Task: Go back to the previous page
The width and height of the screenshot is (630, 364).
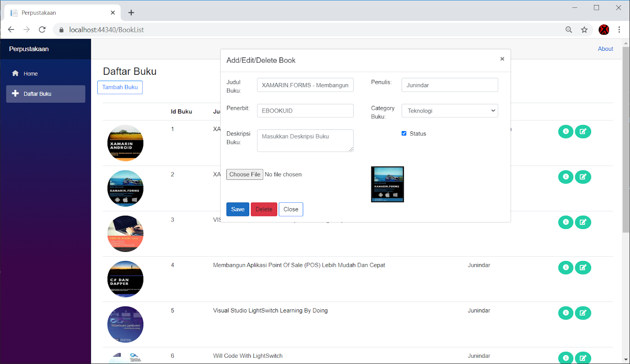Action: click(x=11, y=30)
